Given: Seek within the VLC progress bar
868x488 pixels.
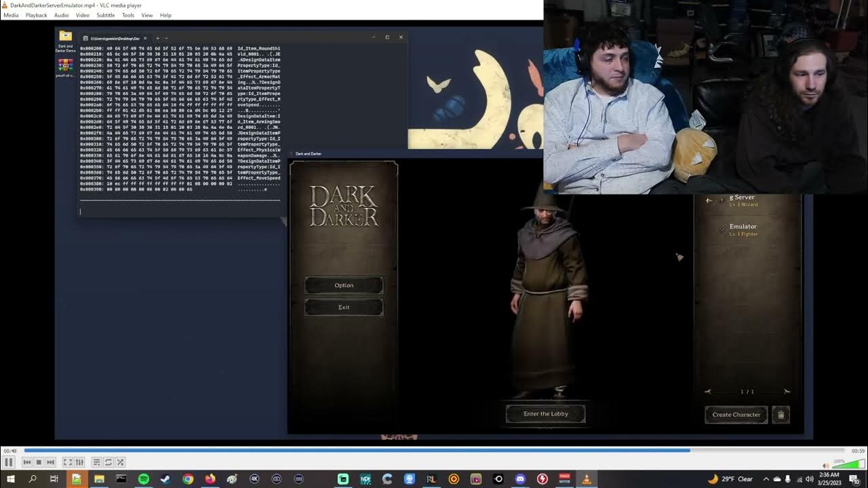Looking at the screenshot, I should tap(434, 450).
